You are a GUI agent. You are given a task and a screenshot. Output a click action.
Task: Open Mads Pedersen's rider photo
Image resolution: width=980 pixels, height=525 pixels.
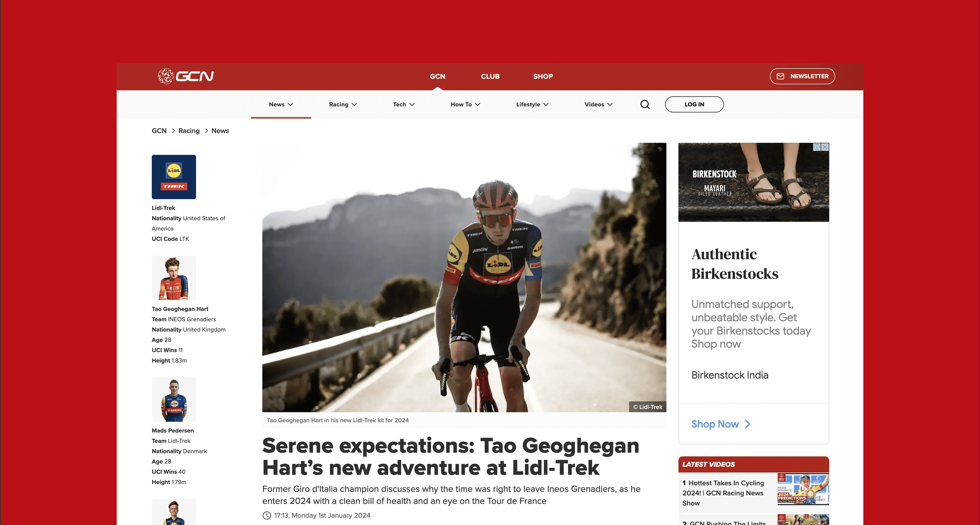174,399
